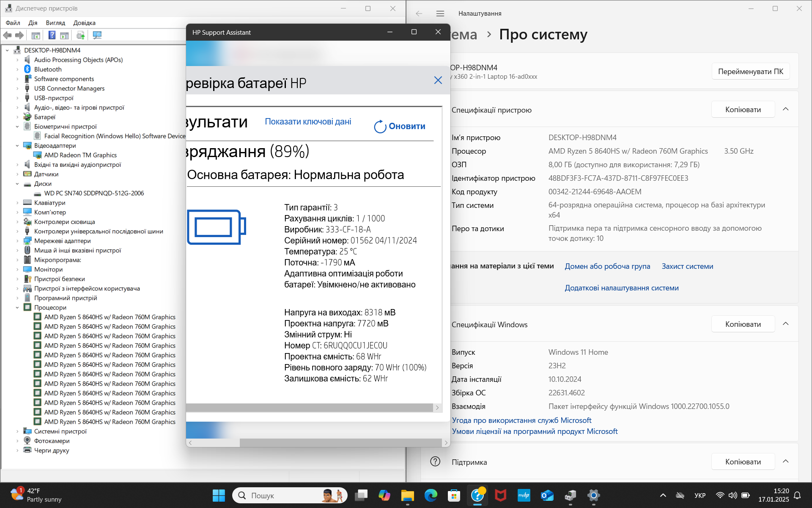Open Microsoft Edge from taskbar
812x508 pixels.
coord(431,495)
